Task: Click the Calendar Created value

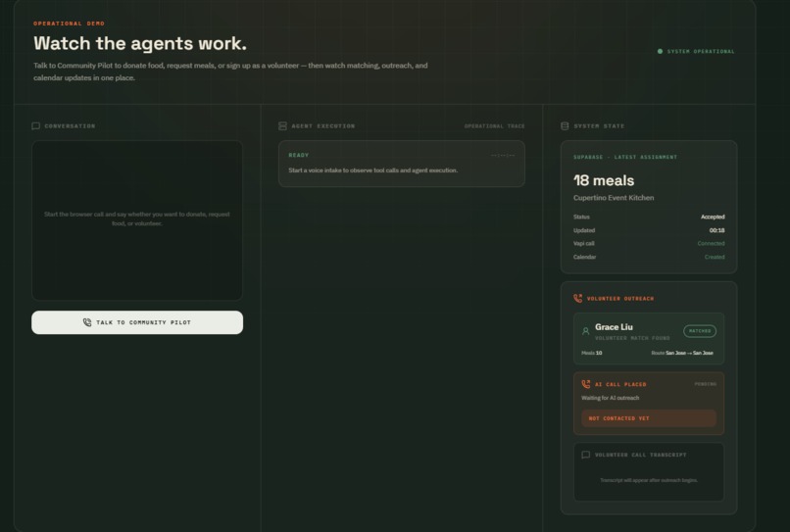Action: coord(715,257)
